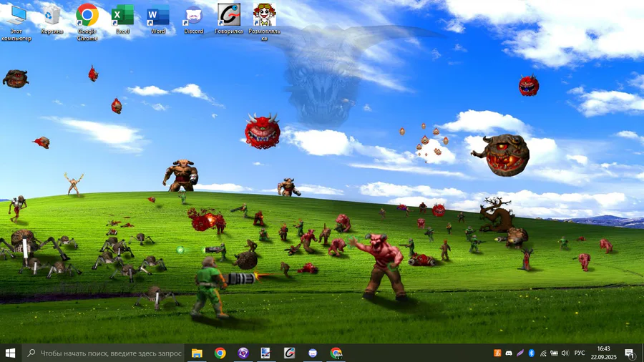Screen dimensions: 644x362
Task: Open the volume control tray icon
Action: click(565, 353)
